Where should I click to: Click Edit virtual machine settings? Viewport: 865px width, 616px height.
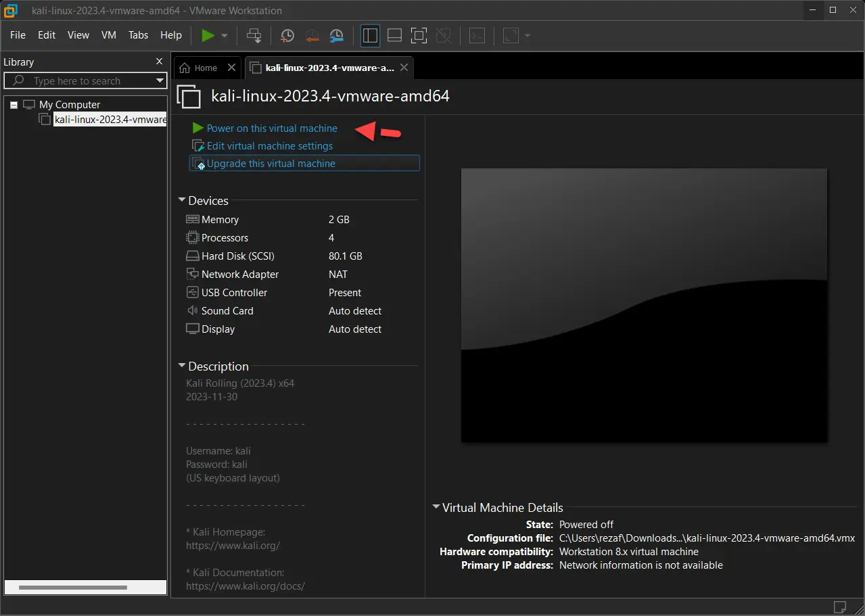pos(268,145)
